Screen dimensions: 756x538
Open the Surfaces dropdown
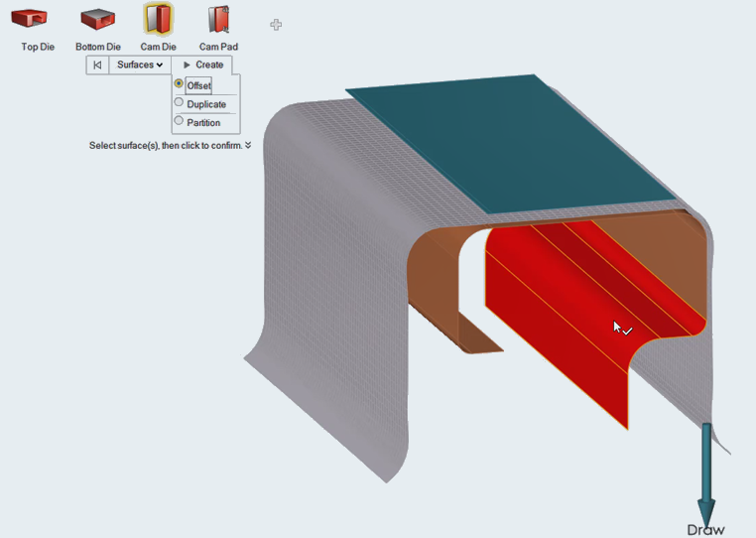[x=139, y=66]
